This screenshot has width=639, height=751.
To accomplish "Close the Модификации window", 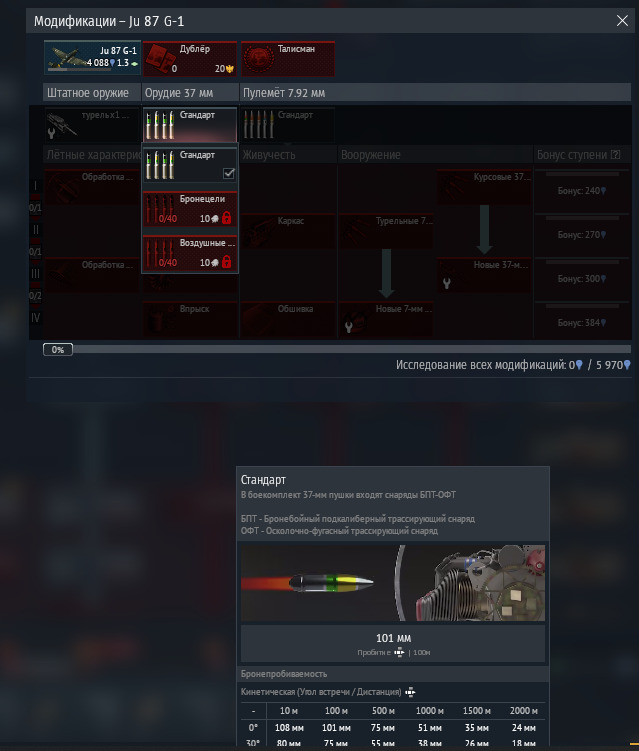I will (x=621, y=20).
